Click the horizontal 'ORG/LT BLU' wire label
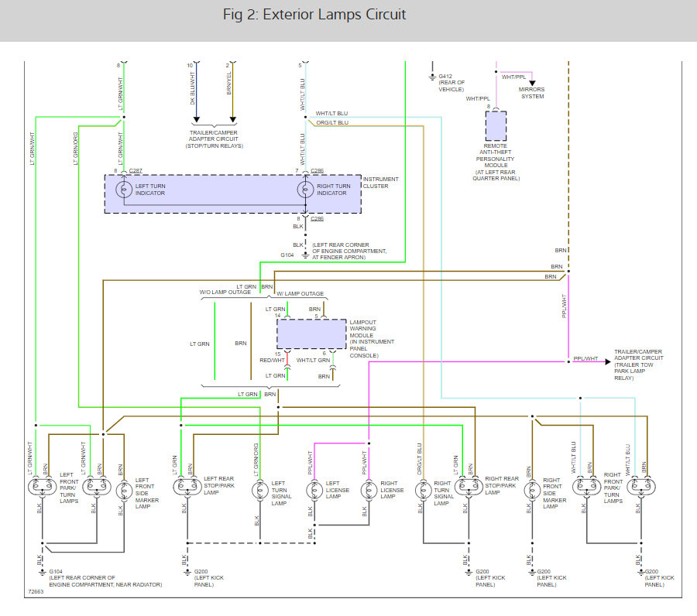The height and width of the screenshot is (616, 697). (332, 122)
